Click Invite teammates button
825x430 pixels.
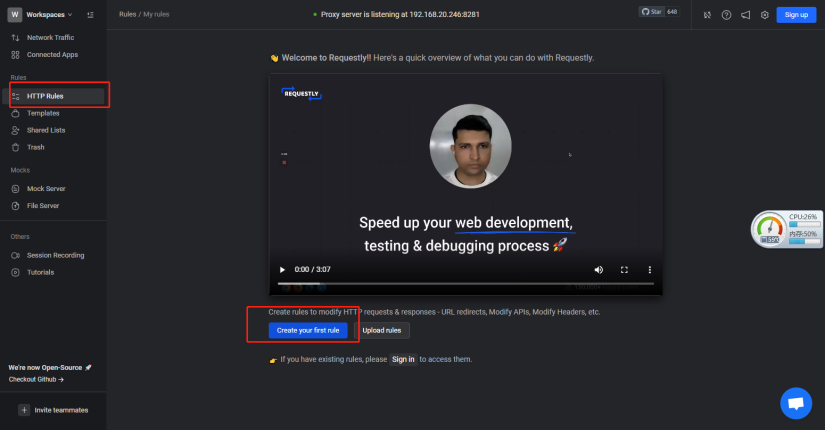(53, 410)
